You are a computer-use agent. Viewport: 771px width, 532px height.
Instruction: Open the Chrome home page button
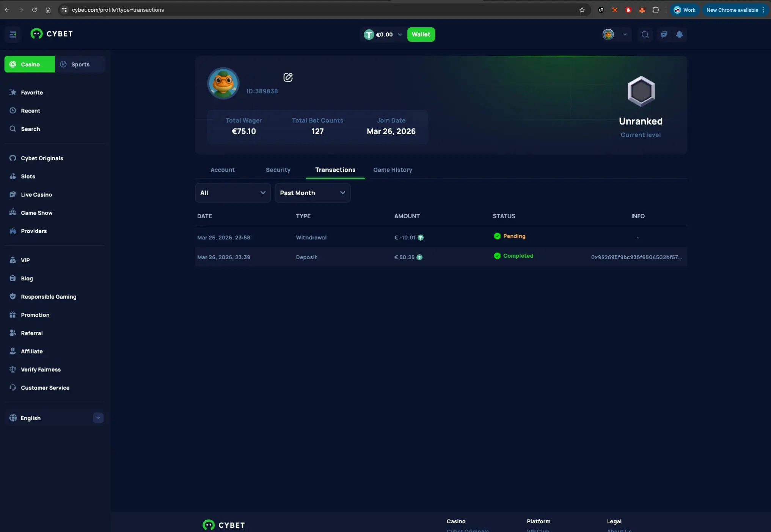pos(48,10)
